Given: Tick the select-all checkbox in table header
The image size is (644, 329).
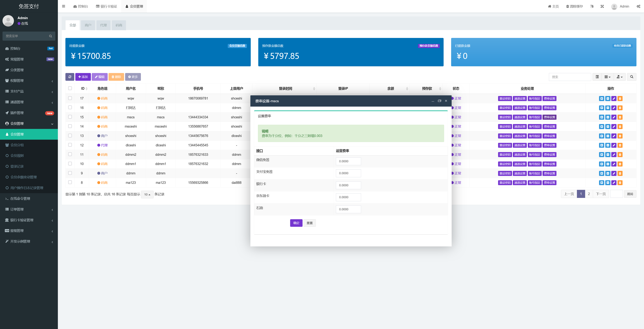Looking at the screenshot, I should [x=70, y=88].
